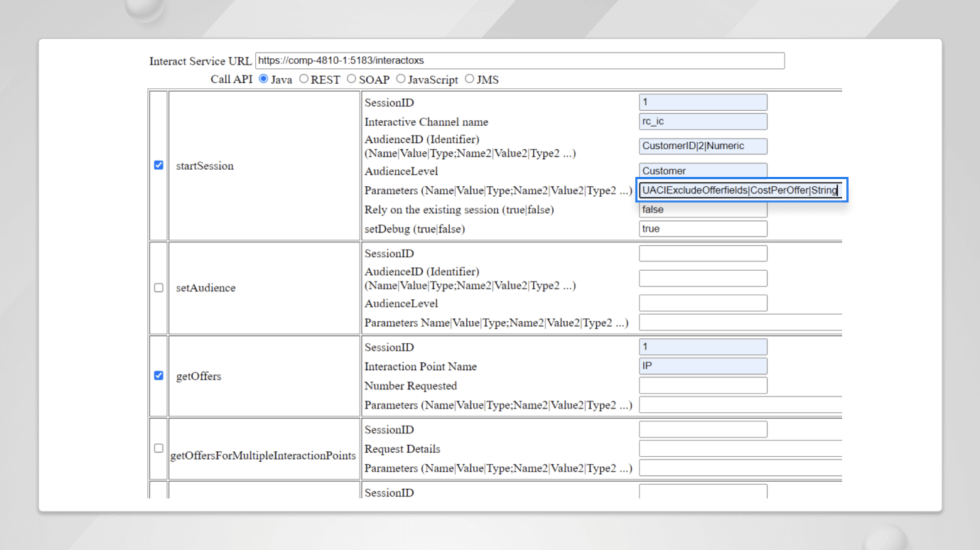Click the setDebug field showing true

[x=703, y=229]
